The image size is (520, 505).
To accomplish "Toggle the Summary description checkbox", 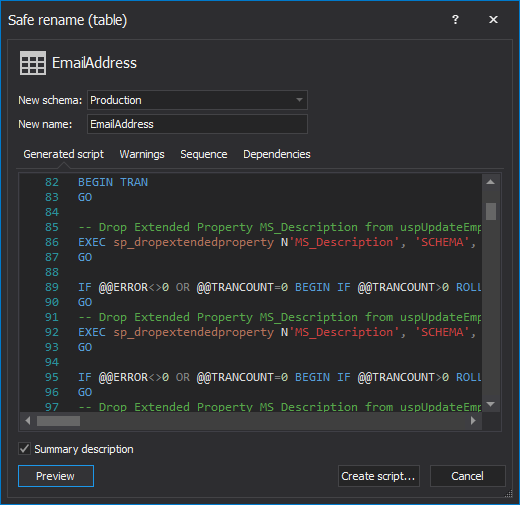I will coord(25,449).
